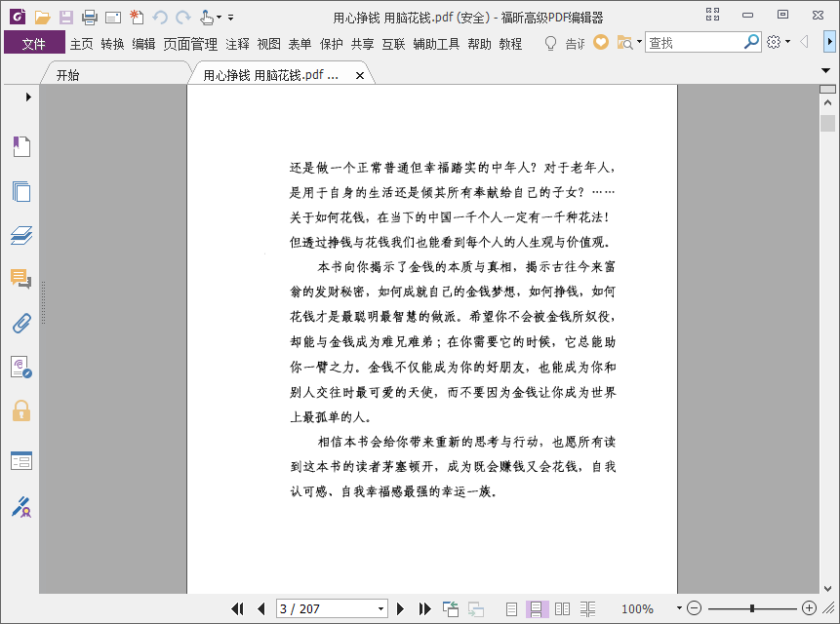
Task: Create a new PDF with the star page icon
Action: (x=137, y=18)
